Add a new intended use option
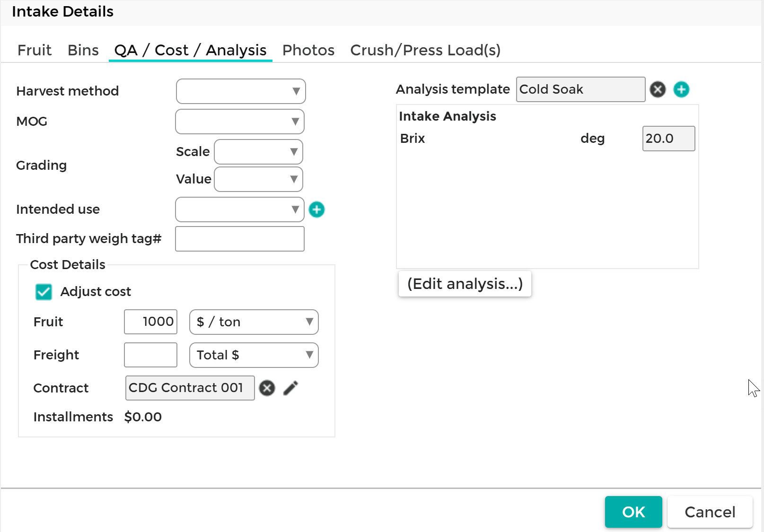 tap(316, 209)
